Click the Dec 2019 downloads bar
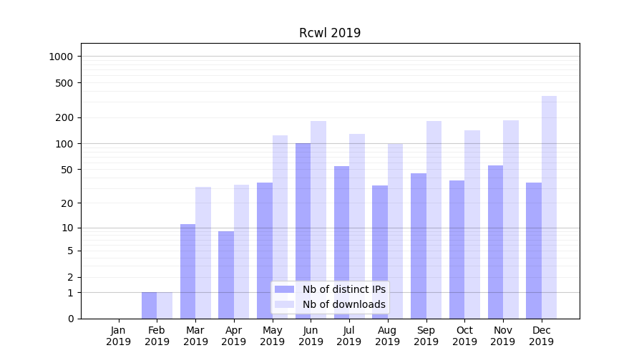Image resolution: width=644 pixels, height=358 pixels. pos(549,208)
